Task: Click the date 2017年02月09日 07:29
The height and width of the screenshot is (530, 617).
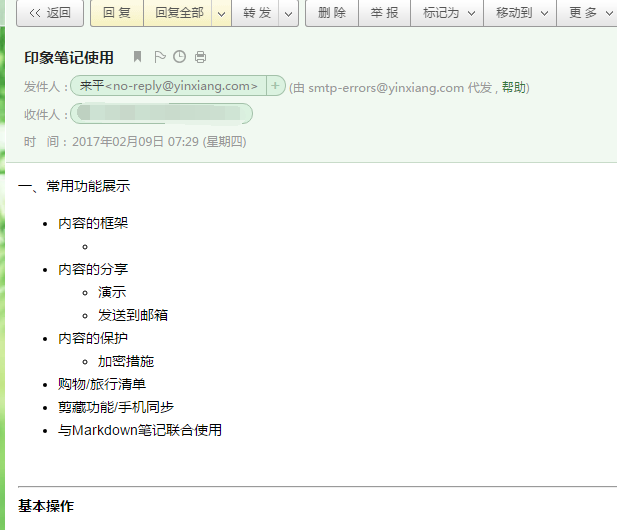Action: (x=135, y=142)
